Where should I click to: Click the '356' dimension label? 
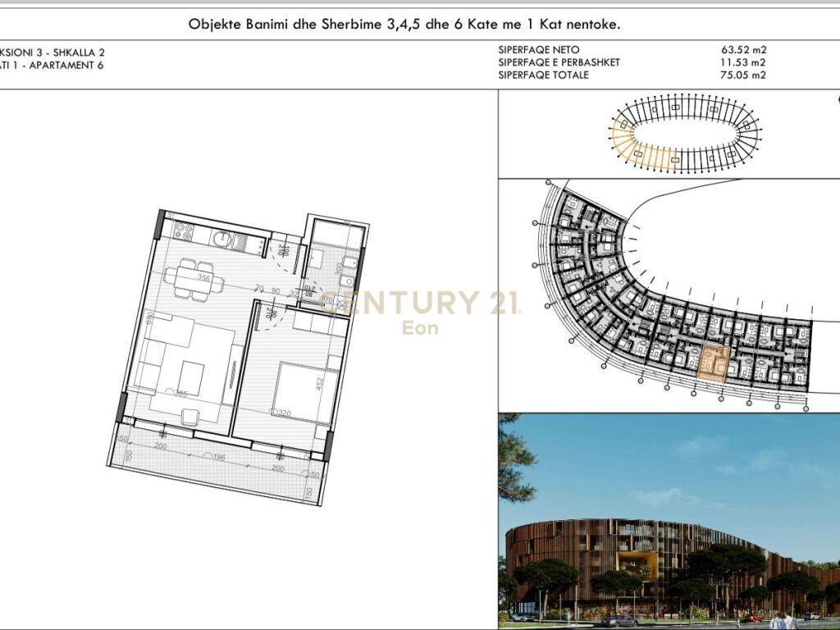(203, 278)
